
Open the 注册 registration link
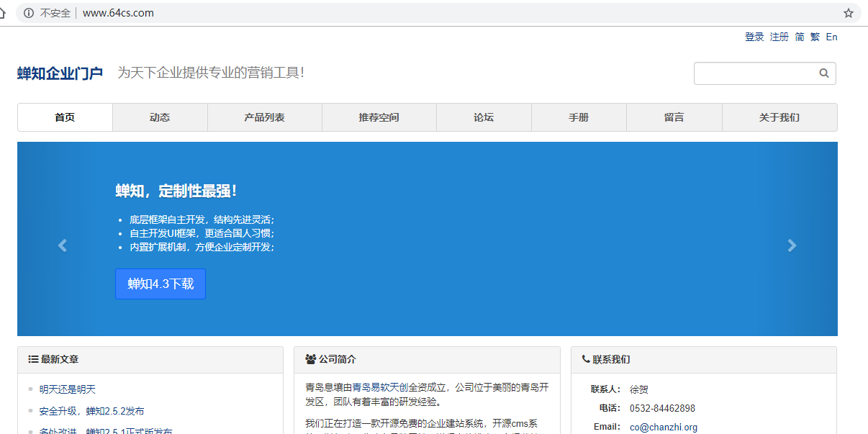(x=779, y=37)
